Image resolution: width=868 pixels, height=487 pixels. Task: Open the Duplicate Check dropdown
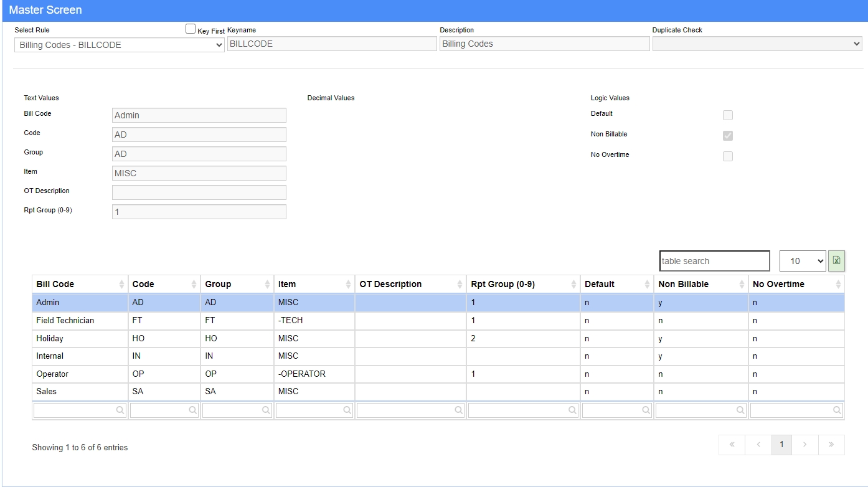757,44
